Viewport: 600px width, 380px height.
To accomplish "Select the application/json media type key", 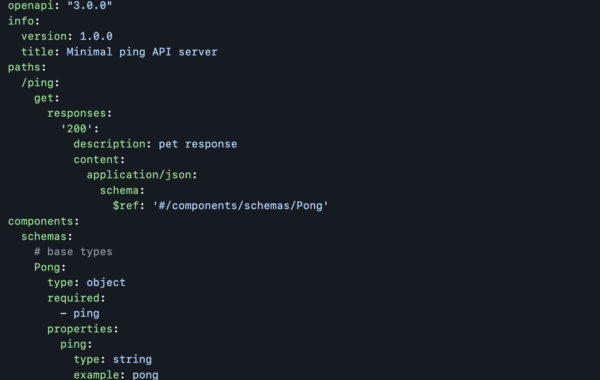I will 139,175.
